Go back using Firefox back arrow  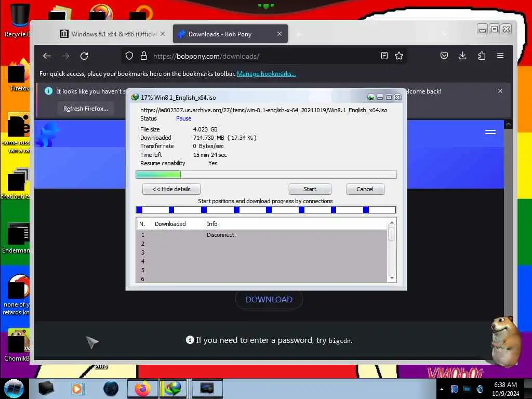(47, 56)
